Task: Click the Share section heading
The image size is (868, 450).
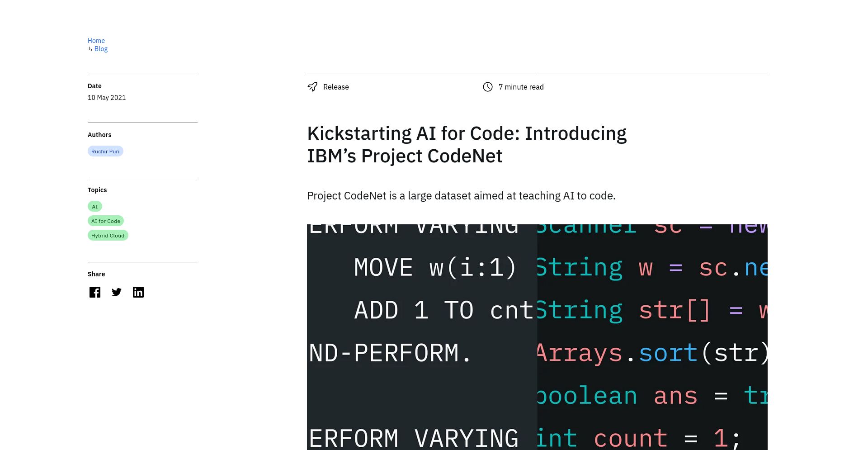Action: coord(96,274)
